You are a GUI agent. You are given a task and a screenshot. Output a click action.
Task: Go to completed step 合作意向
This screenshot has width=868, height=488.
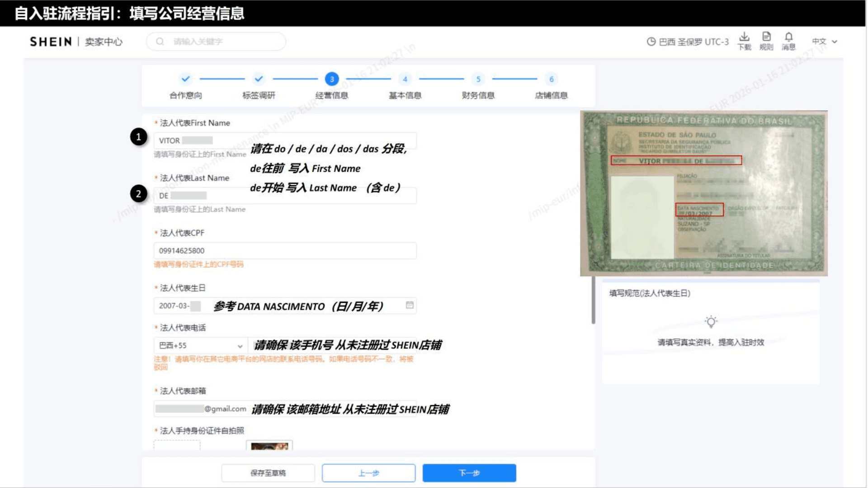[x=185, y=86]
